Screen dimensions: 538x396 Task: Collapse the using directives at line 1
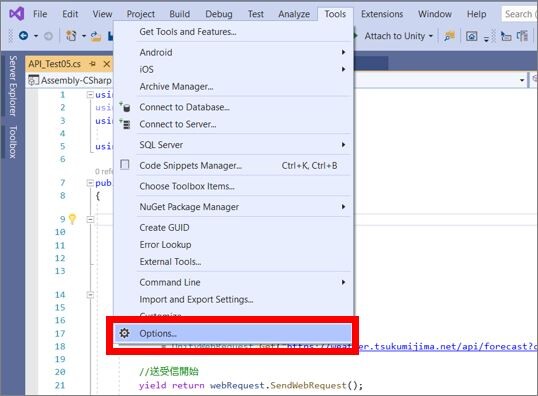90,94
